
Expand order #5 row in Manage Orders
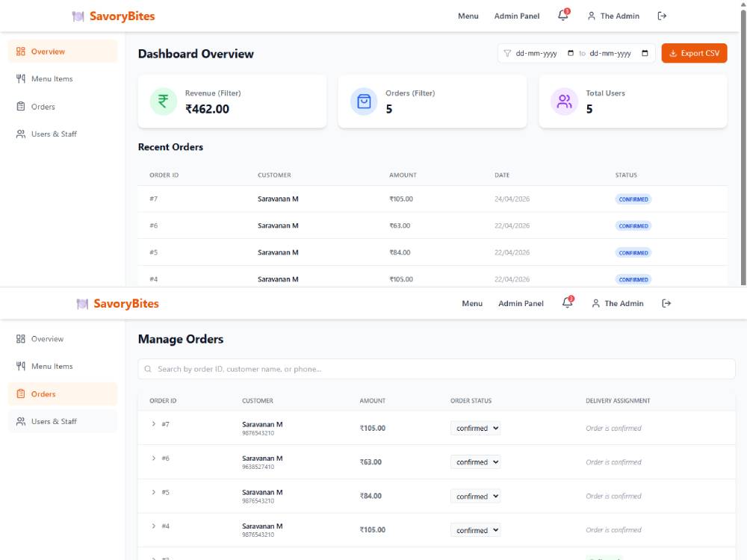(x=153, y=492)
